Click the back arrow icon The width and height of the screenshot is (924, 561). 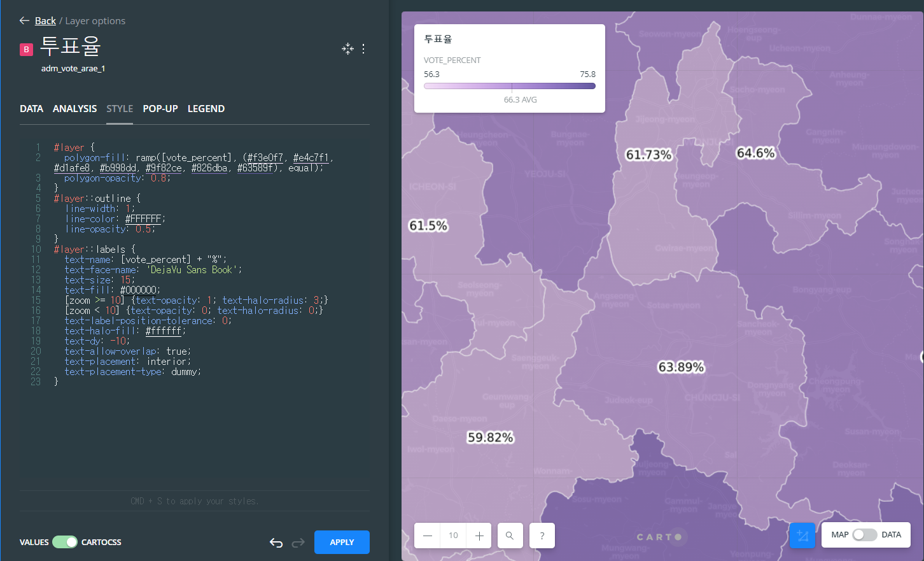[24, 20]
